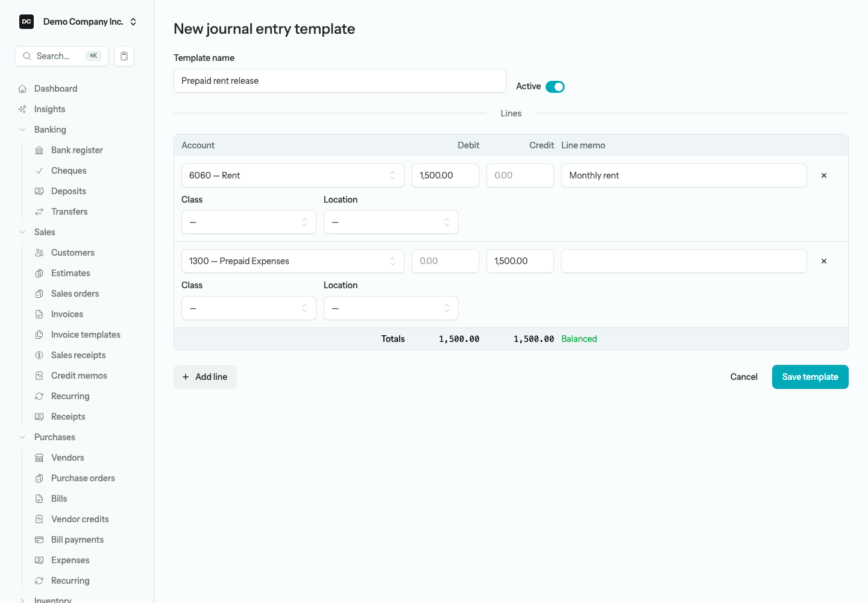
Task: Click the Transfers arrows icon
Action: coord(39,212)
